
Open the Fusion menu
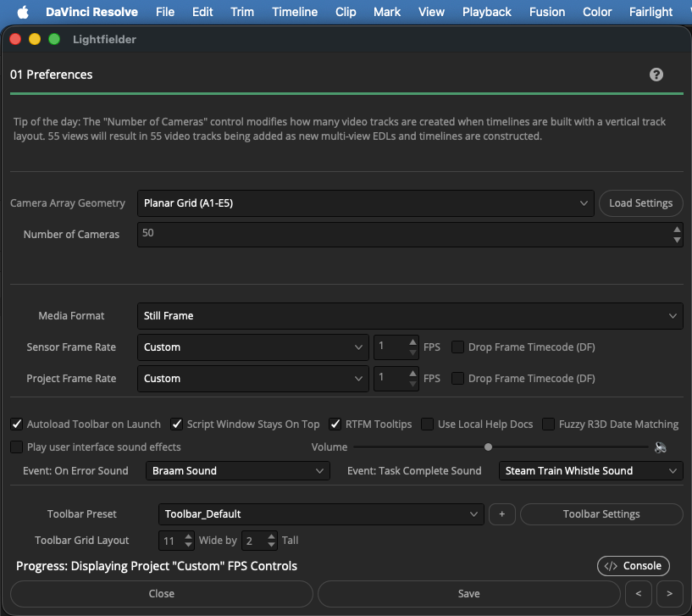tap(547, 12)
